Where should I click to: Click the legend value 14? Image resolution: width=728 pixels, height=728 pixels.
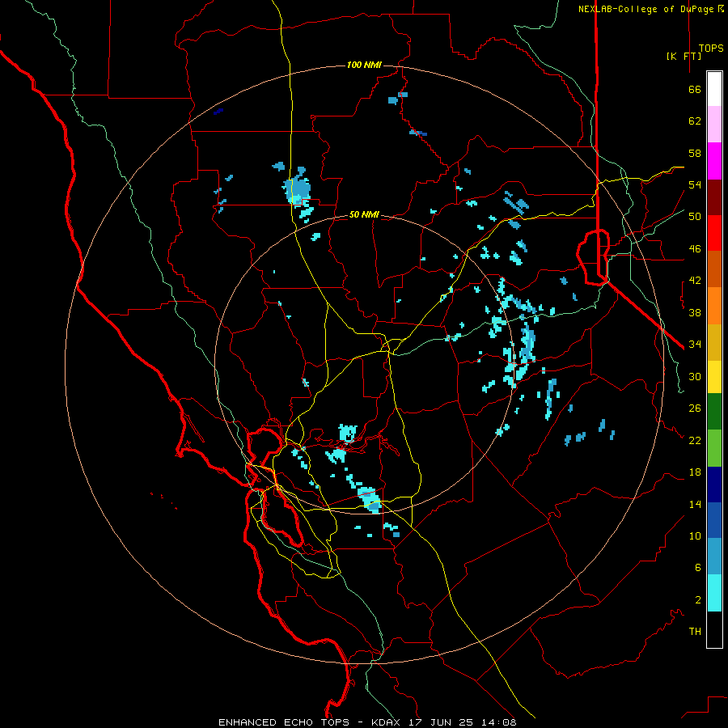[x=695, y=504]
